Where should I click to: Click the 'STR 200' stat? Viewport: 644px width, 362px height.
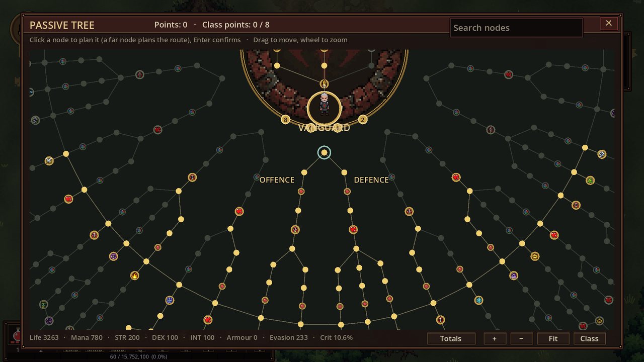[x=127, y=337]
